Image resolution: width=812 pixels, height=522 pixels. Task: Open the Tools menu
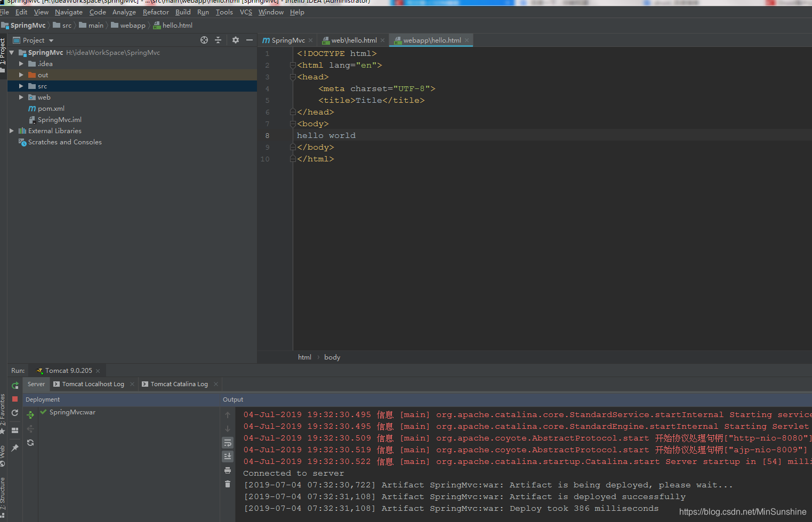[x=224, y=12]
